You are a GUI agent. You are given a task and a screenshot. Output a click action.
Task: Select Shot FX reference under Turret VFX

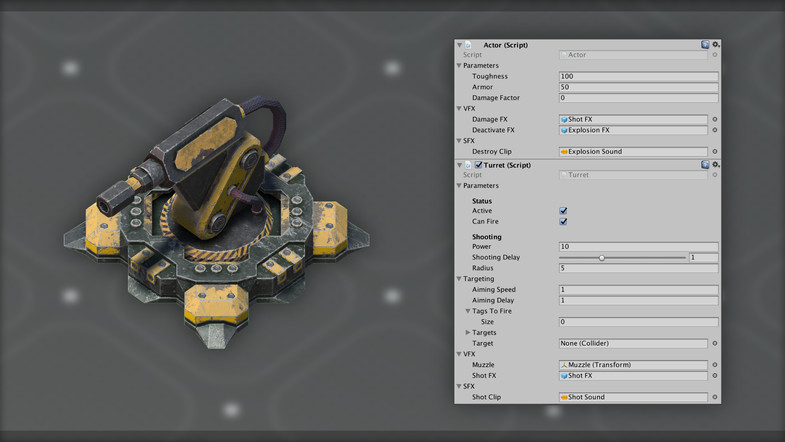(633, 375)
